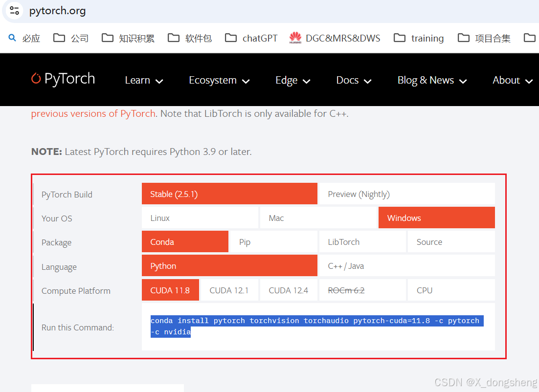Pick the CUDA 12.1 compute platform

point(229,290)
